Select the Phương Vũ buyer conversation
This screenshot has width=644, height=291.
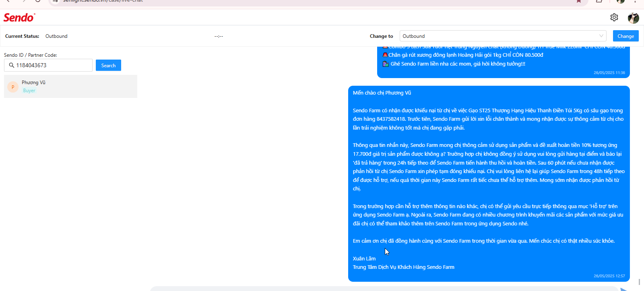tap(70, 86)
